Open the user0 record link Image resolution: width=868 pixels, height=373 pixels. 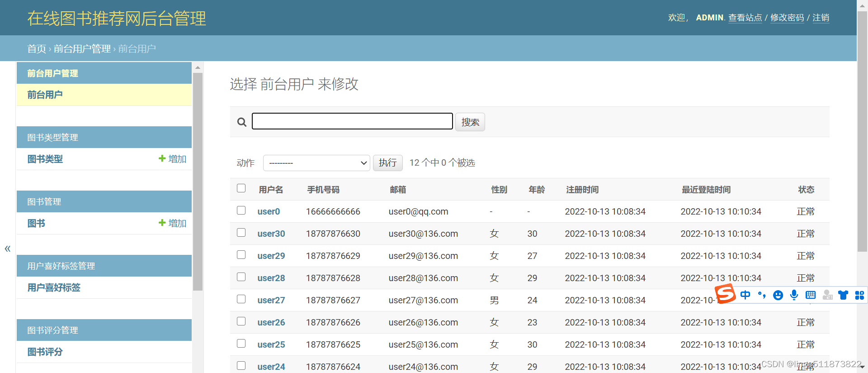[x=269, y=211]
